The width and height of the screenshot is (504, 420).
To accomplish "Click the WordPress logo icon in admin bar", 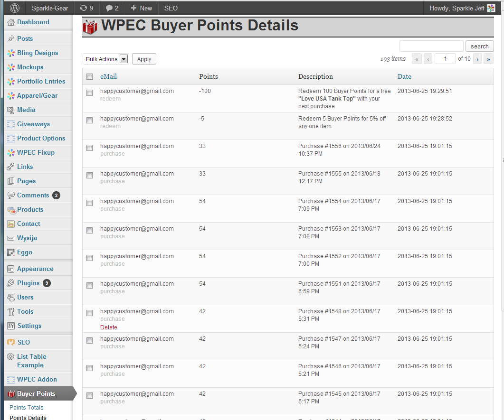I will pyautogui.click(x=15, y=8).
